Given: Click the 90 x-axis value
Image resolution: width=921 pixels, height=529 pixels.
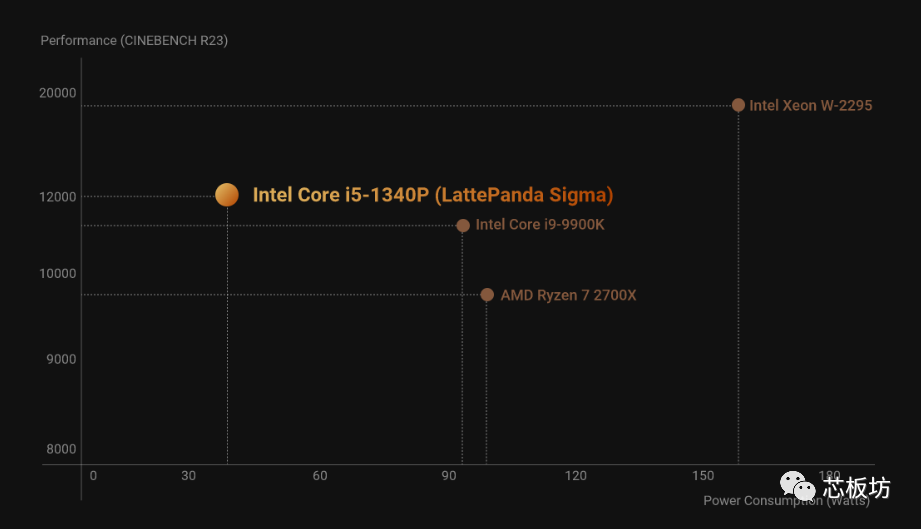Looking at the screenshot, I should (x=449, y=476).
